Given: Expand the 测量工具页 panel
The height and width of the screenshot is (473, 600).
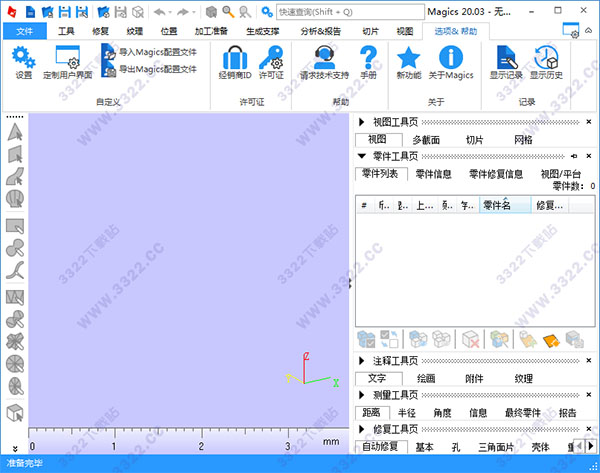Looking at the screenshot, I should coord(362,395).
